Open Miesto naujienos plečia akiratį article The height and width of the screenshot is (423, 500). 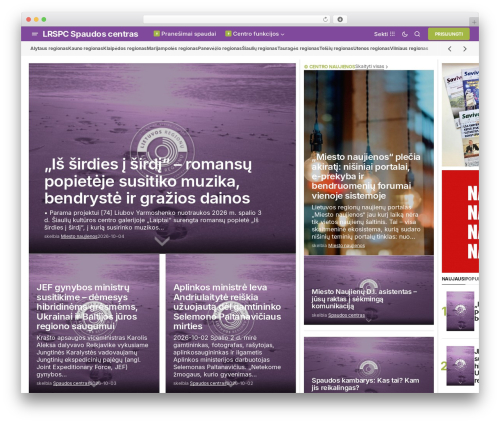[366, 176]
